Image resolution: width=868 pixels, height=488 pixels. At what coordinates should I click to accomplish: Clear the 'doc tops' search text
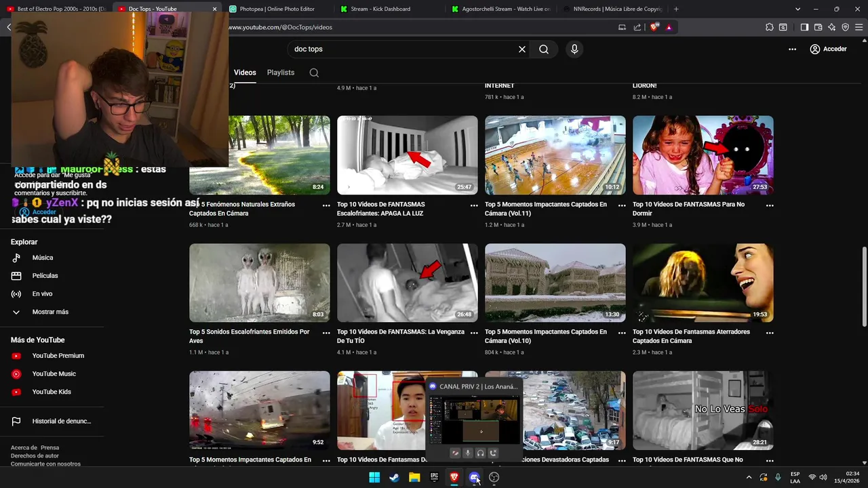coord(522,49)
